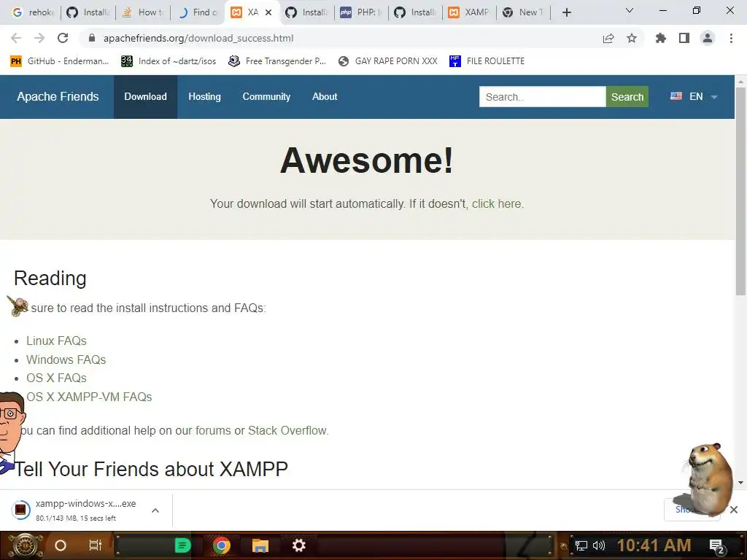The image size is (747, 560).
Task: Open Settings gear on the taskbar
Action: pyautogui.click(x=298, y=545)
